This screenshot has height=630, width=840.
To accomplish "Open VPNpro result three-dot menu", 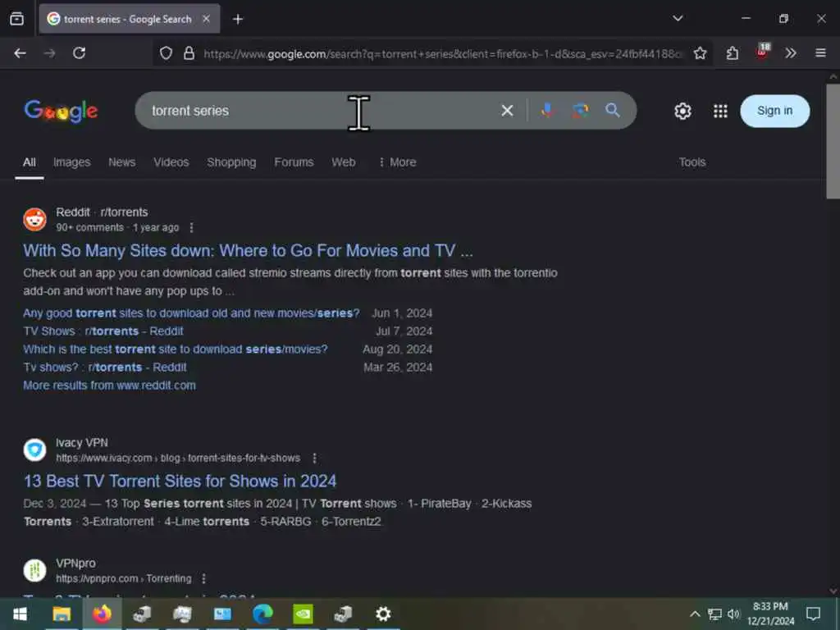I will (203, 579).
